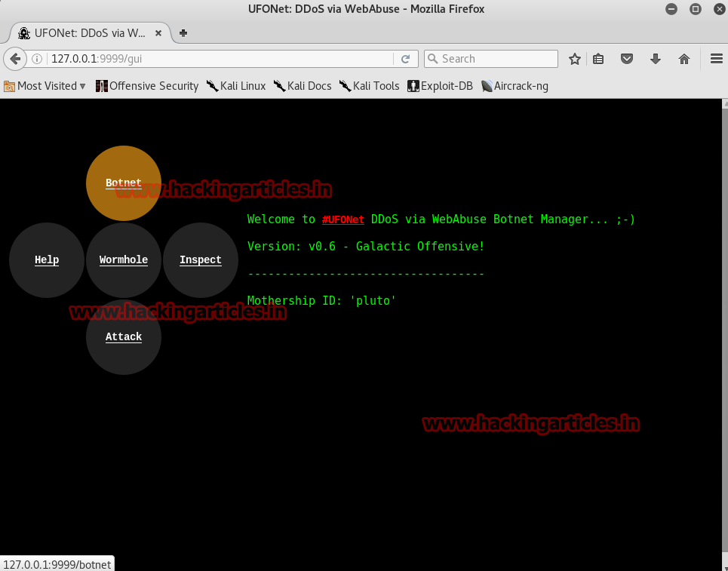Save page to Pocket icon

[x=627, y=59]
